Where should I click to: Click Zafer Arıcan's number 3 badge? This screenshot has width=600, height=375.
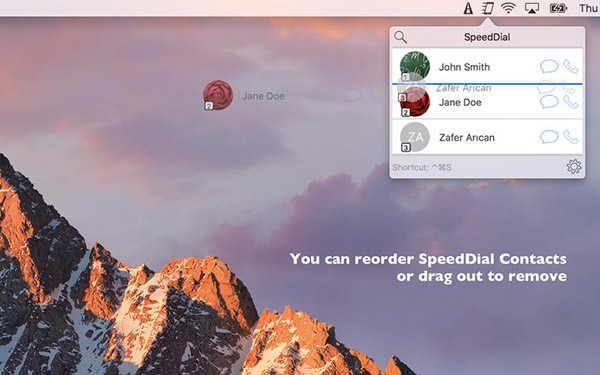click(x=406, y=147)
